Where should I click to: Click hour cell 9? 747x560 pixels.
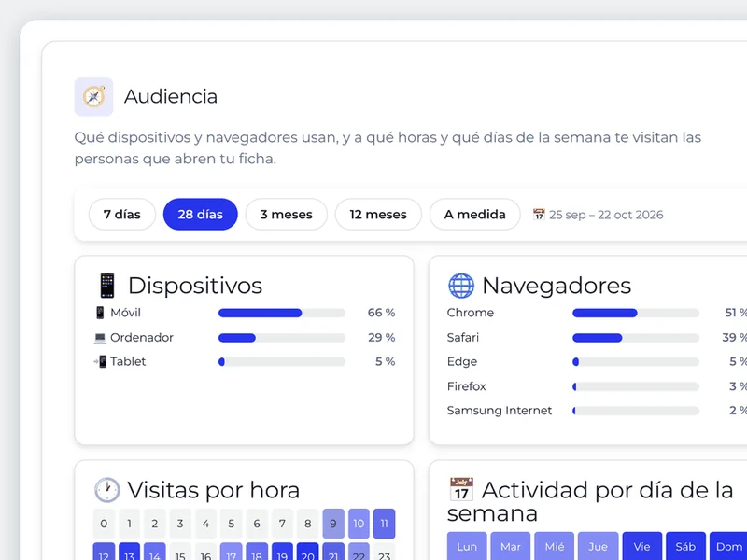333,524
